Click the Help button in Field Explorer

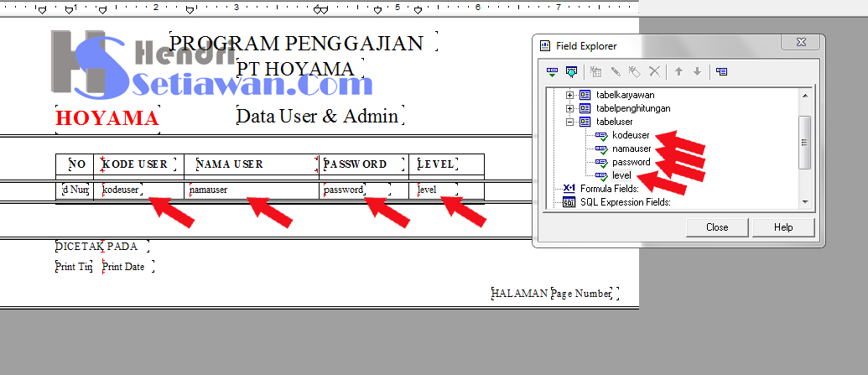pyautogui.click(x=783, y=227)
